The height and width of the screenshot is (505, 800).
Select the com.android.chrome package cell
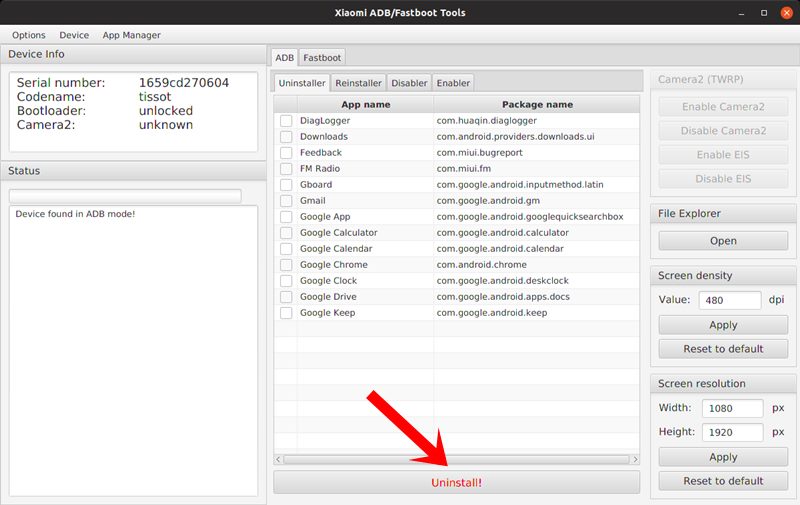point(536,265)
